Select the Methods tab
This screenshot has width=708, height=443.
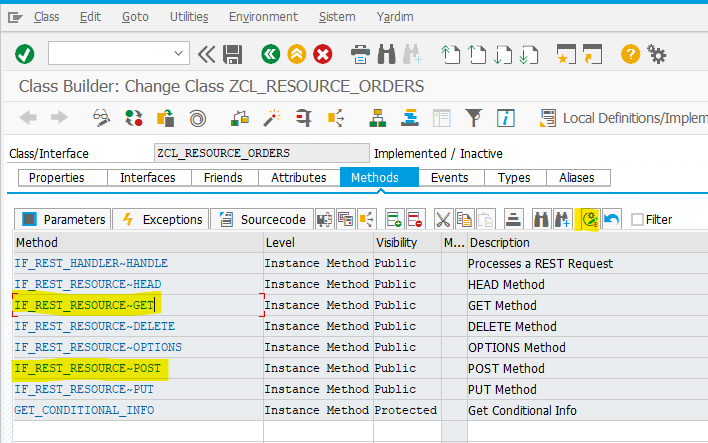tap(379, 177)
